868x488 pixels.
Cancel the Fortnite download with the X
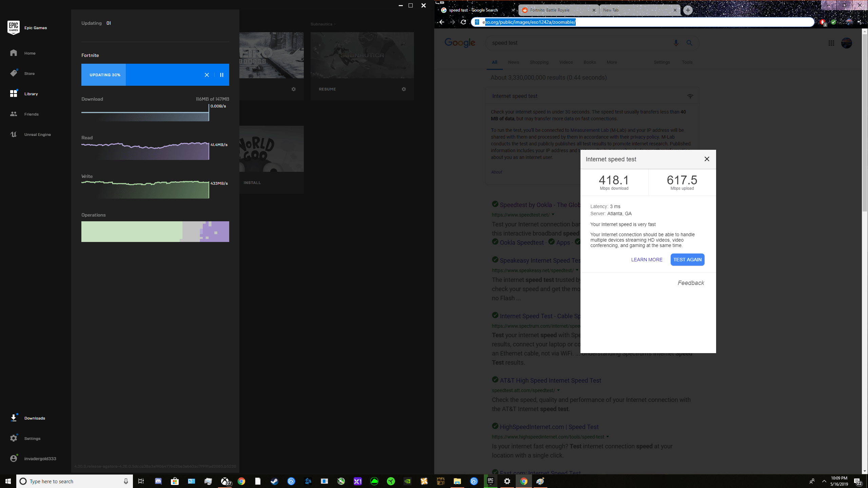[x=206, y=75]
